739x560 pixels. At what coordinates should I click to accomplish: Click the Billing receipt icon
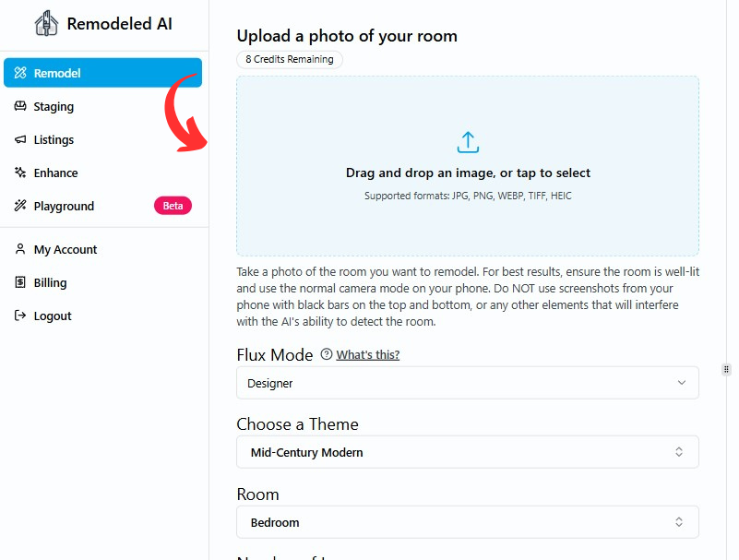tap(20, 282)
